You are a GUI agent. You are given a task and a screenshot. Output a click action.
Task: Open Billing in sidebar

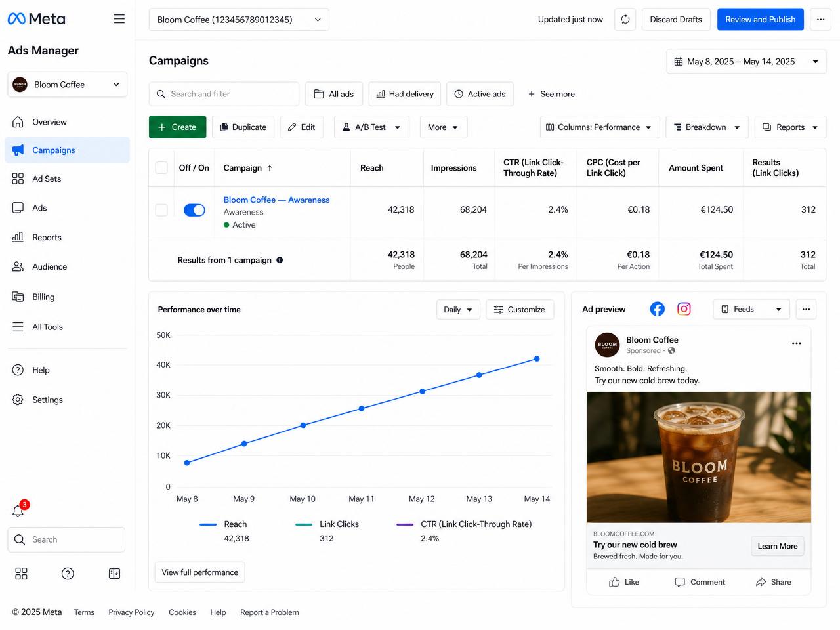pyautogui.click(x=67, y=297)
